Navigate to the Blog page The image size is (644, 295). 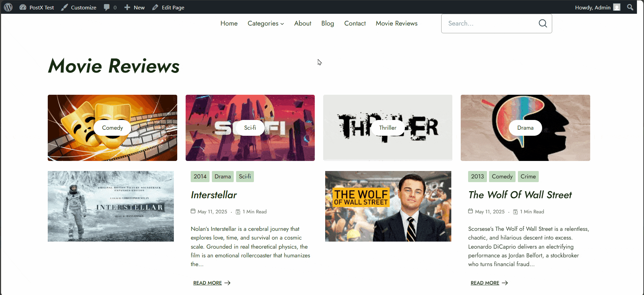[328, 23]
